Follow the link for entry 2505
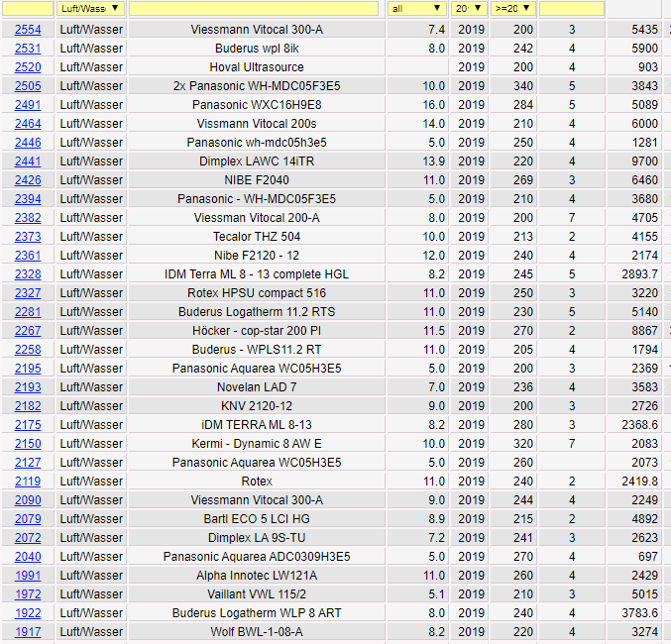 pyautogui.click(x=28, y=86)
